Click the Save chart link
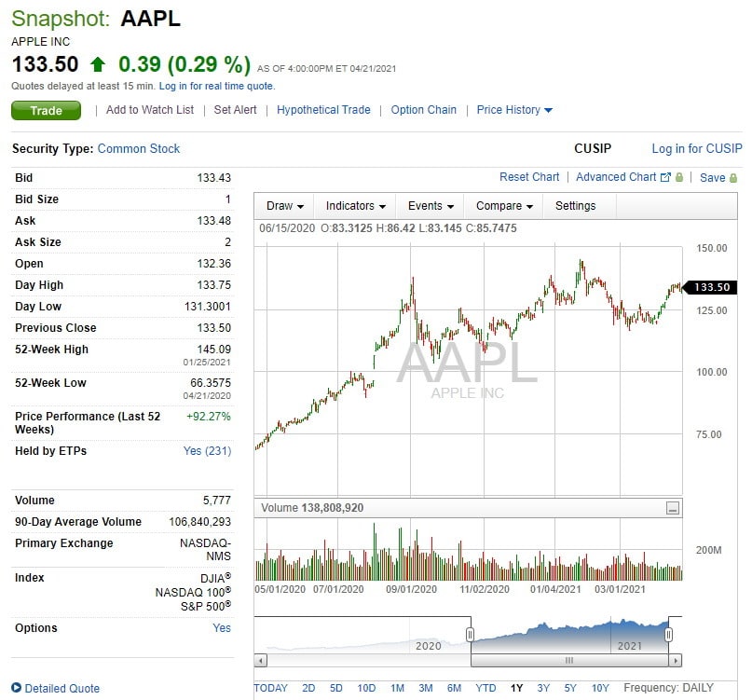Viewport: 752px width, 700px height. coord(712,178)
